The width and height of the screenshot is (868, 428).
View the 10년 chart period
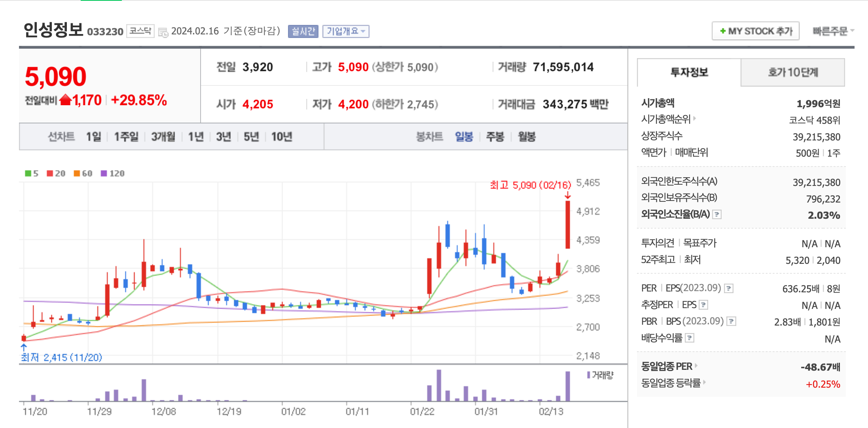[282, 136]
